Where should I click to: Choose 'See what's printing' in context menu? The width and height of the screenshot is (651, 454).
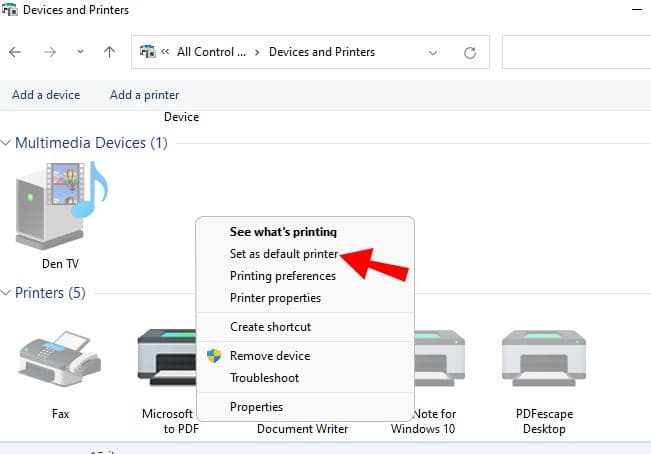284,232
